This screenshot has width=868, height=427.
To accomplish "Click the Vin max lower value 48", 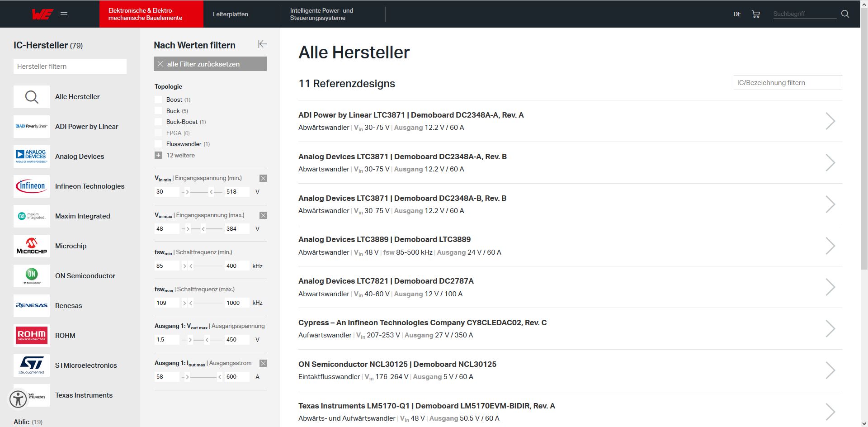I will tap(167, 229).
